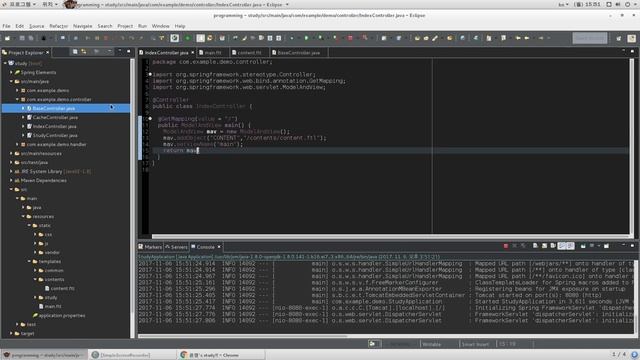The height and width of the screenshot is (360, 640).
Task: Switch to the Servers tab
Action: point(176,247)
